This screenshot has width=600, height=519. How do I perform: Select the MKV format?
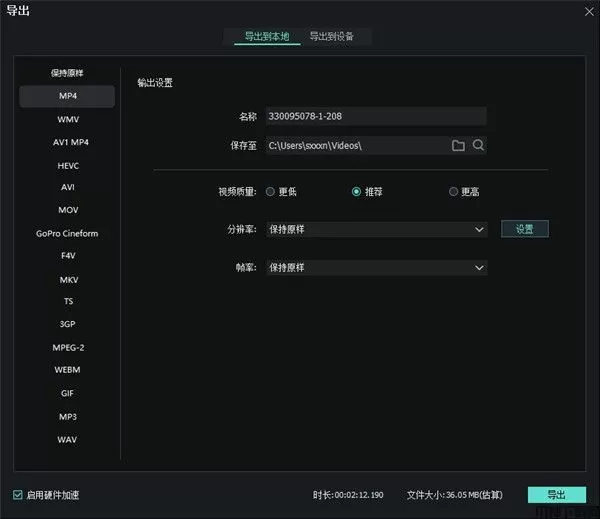point(69,280)
